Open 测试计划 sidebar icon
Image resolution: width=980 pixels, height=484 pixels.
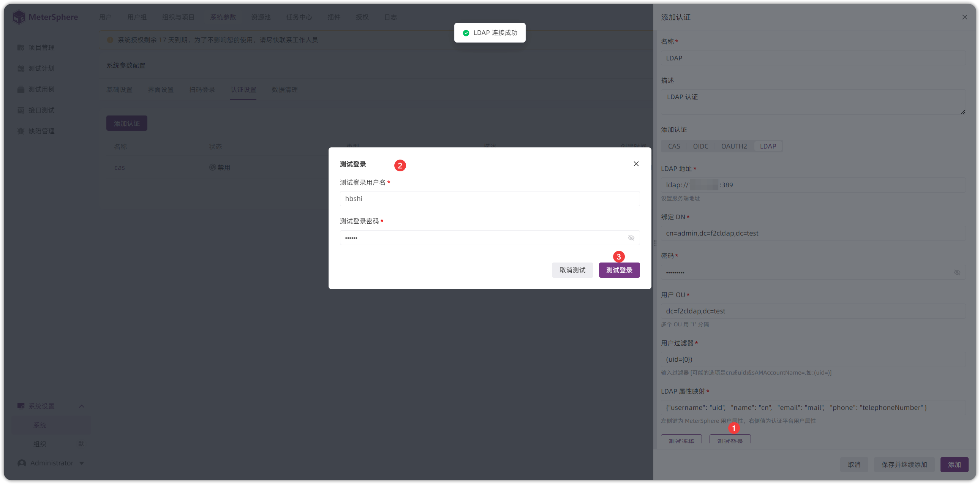[x=21, y=68]
